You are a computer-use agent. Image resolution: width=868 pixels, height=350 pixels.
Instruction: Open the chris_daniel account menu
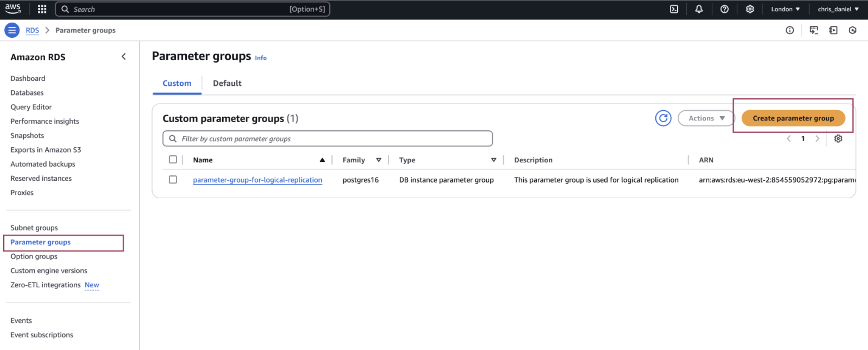click(838, 9)
